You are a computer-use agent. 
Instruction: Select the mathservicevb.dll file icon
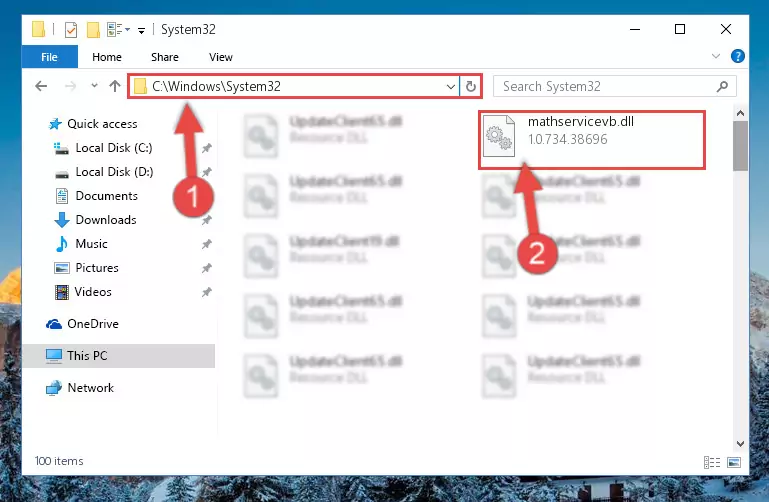point(499,136)
